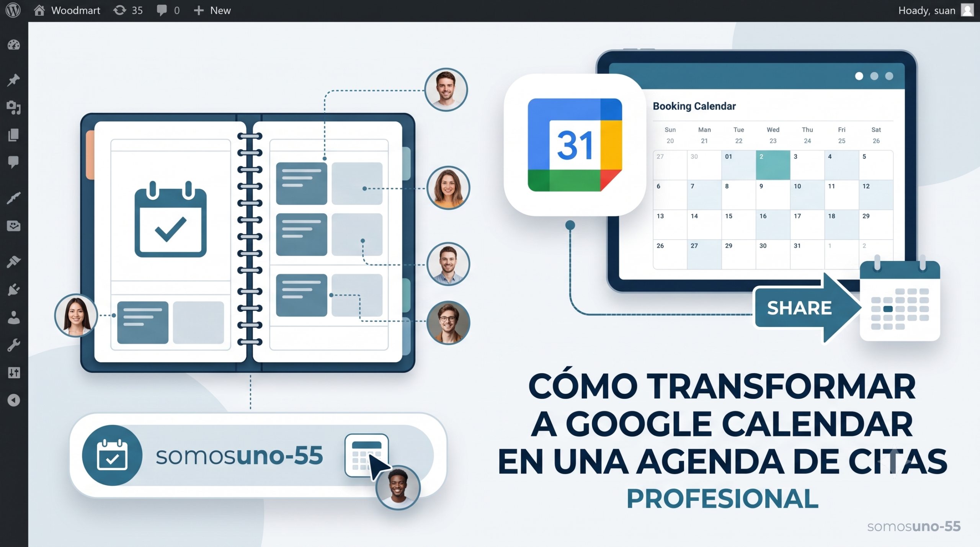Open Tools via the wrench icon
980x547 pixels.
point(14,345)
